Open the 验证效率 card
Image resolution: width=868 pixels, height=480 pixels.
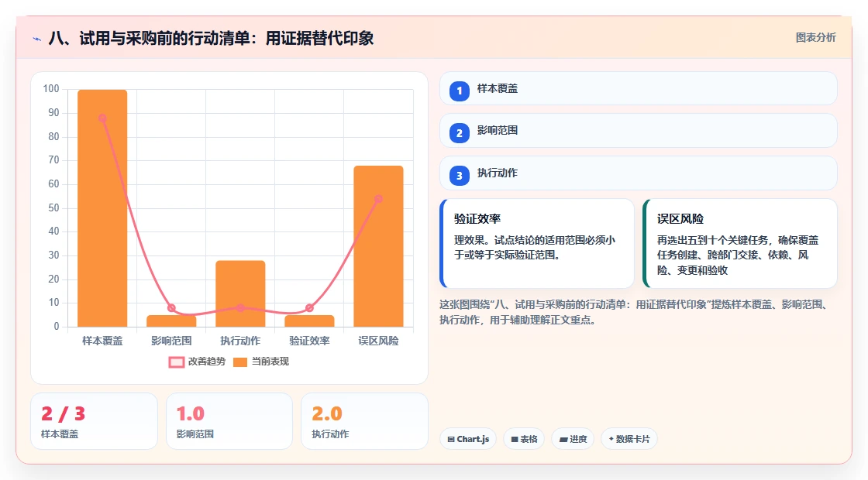537,243
